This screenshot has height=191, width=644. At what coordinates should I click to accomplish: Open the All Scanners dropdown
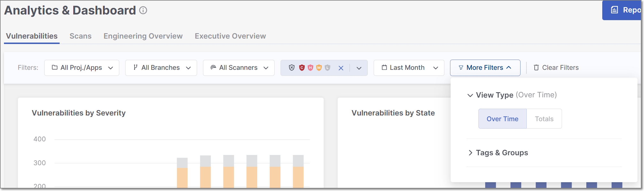[x=239, y=68]
